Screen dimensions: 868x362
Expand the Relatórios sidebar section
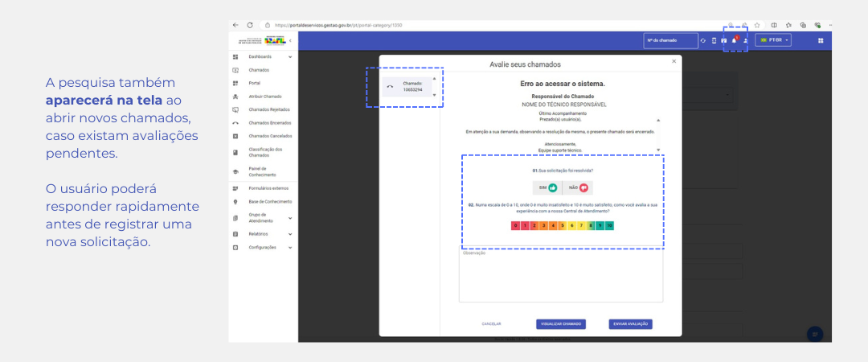pyautogui.click(x=289, y=234)
